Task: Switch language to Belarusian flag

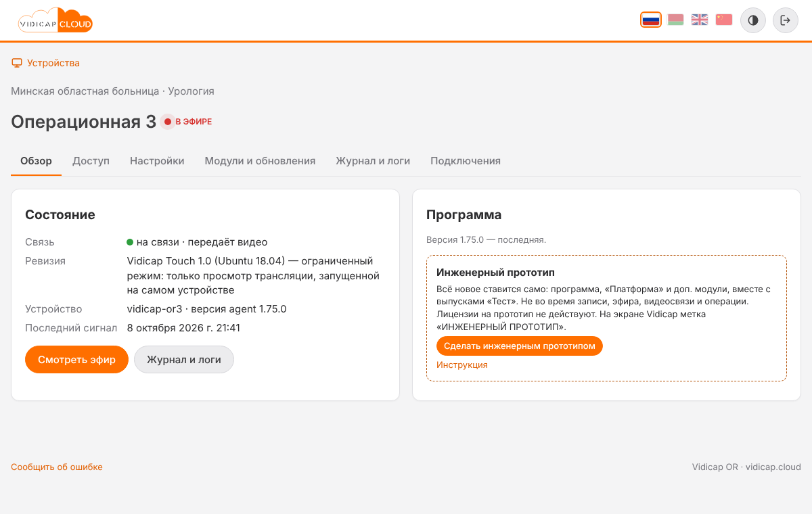Action: click(675, 20)
